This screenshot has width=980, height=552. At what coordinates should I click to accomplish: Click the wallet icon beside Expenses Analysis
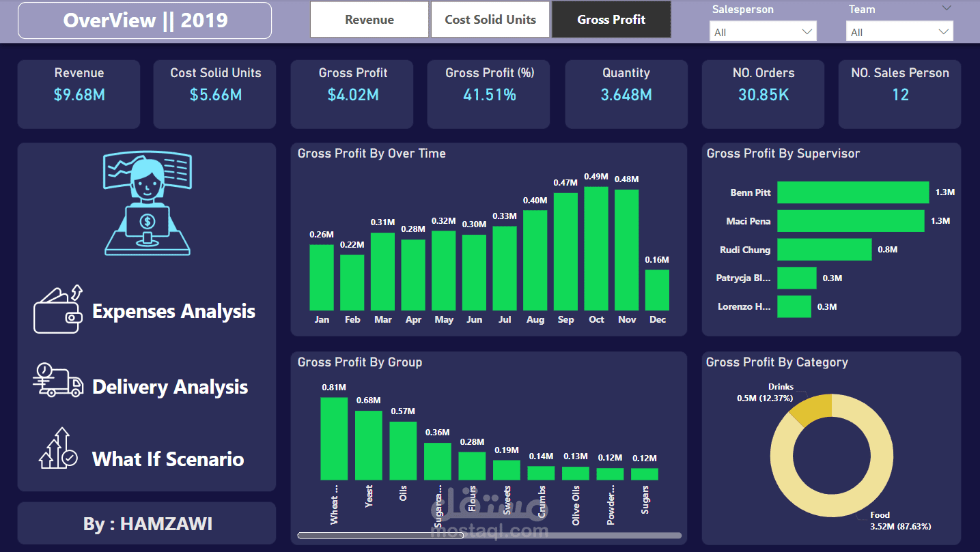pyautogui.click(x=58, y=311)
